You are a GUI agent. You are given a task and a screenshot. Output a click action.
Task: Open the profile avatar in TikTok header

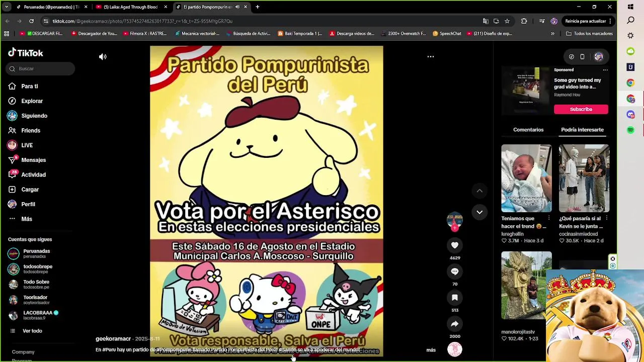[x=598, y=57]
